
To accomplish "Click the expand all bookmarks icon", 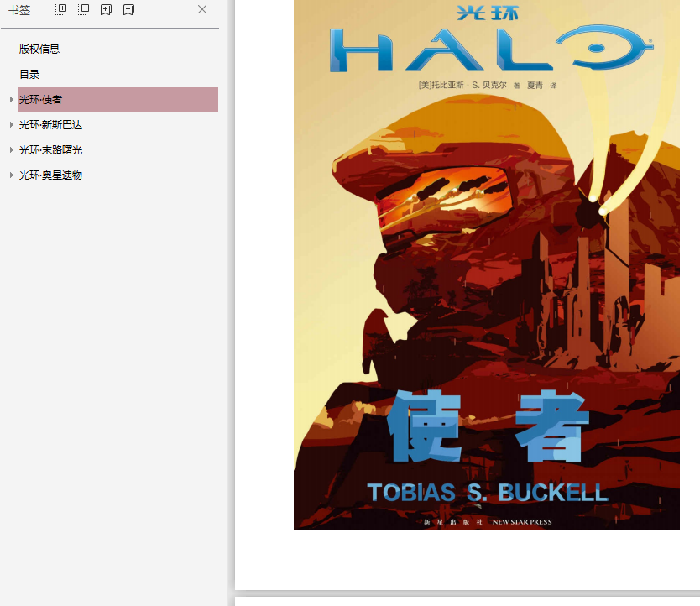I will coord(60,9).
